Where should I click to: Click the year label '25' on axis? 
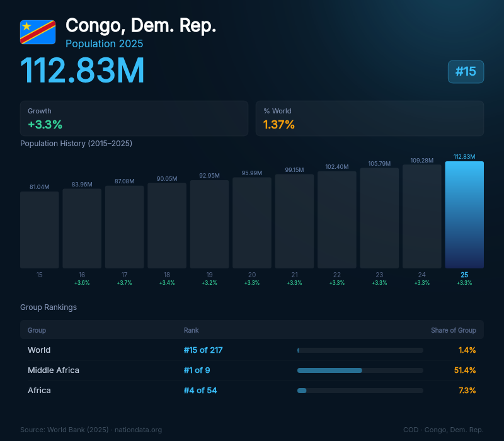464,275
